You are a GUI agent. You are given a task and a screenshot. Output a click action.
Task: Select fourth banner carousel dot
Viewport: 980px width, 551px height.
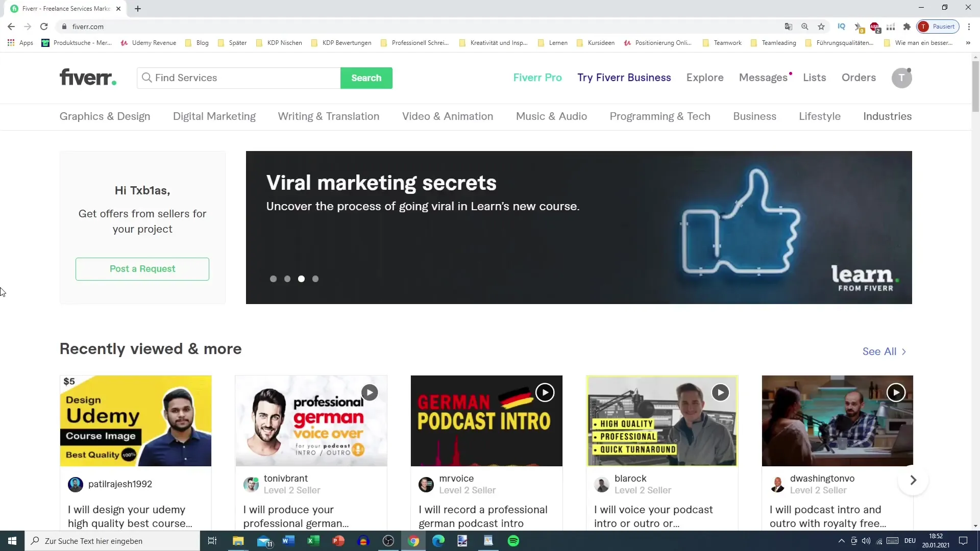[315, 279]
